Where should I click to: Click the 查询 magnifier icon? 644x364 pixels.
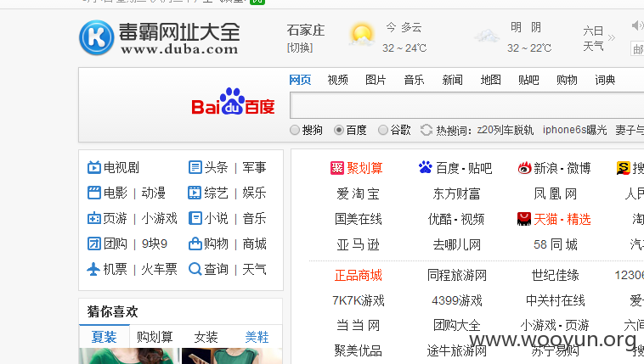coord(195,269)
